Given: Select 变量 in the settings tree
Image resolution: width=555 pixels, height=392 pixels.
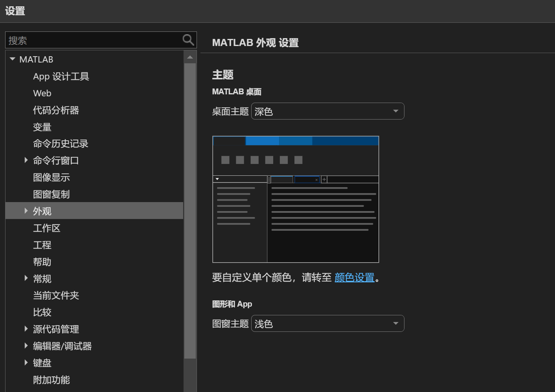Looking at the screenshot, I should tap(42, 127).
